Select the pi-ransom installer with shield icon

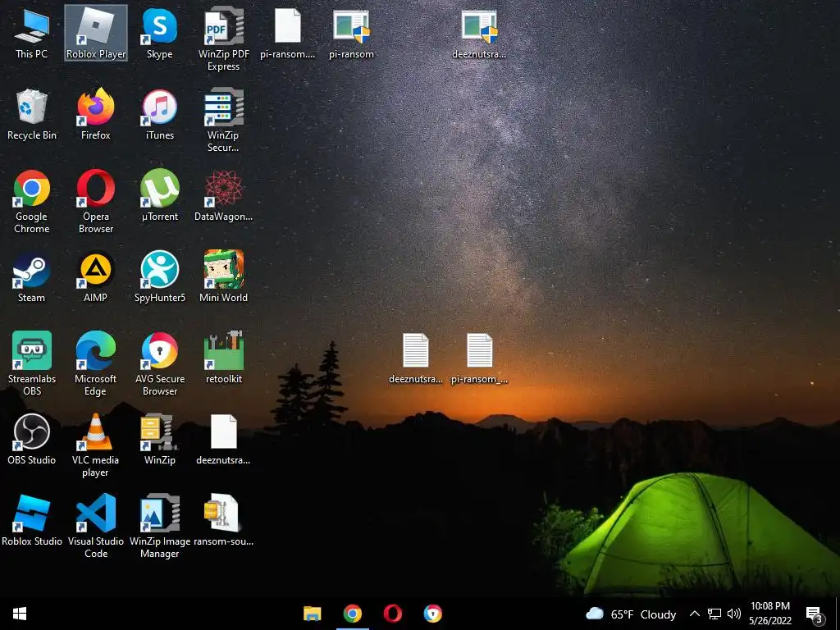[351, 33]
